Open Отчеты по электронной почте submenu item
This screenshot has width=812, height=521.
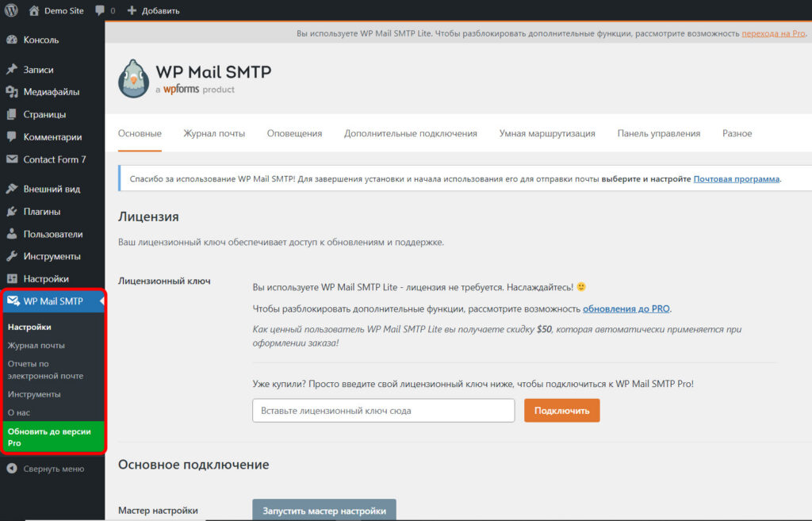[45, 370]
